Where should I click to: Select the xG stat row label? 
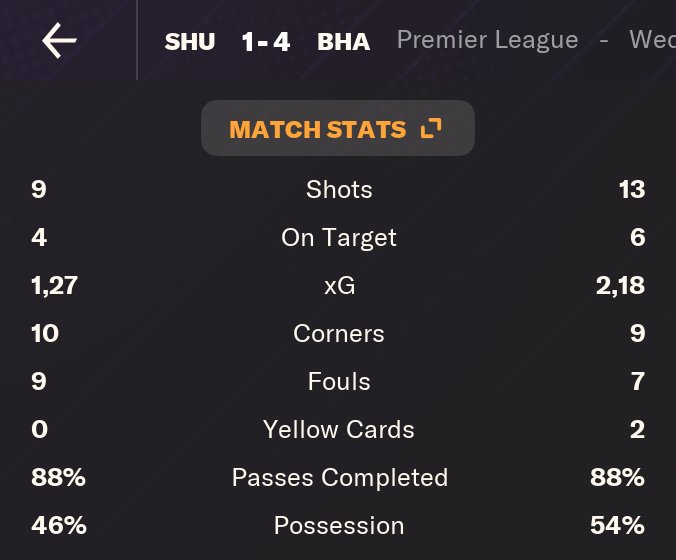[x=339, y=286]
